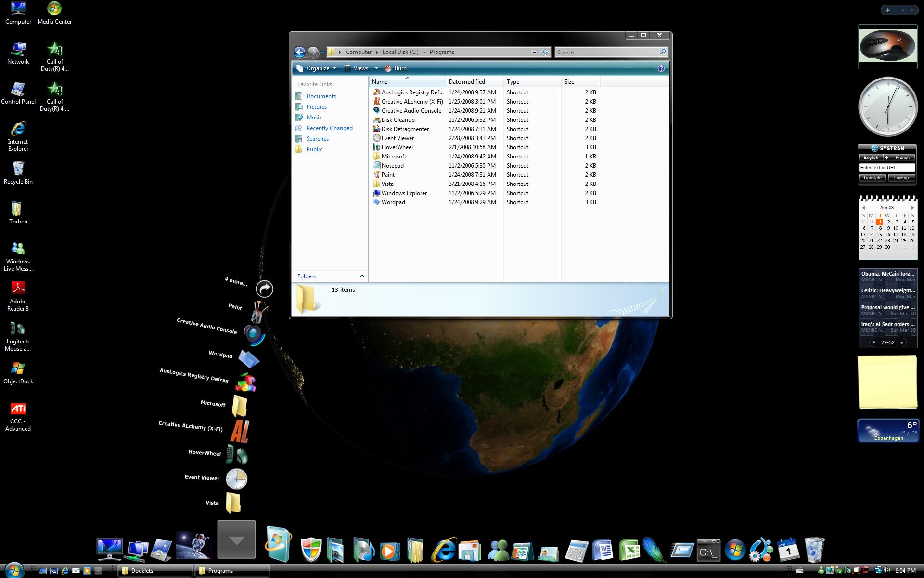The height and width of the screenshot is (578, 924).
Task: Open the CCC - Advanced ATI desktop icon
Action: pyautogui.click(x=18, y=417)
